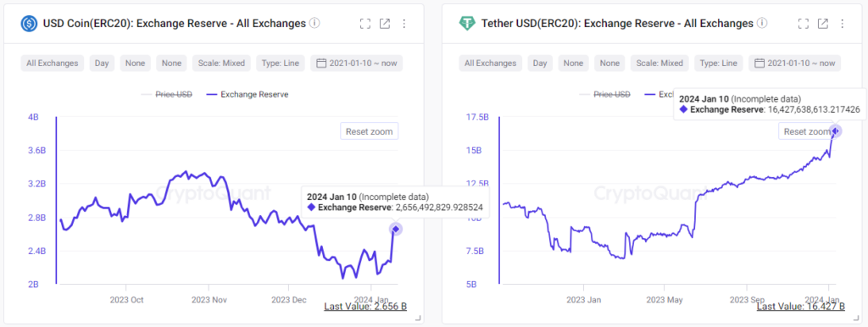868x327 pixels.
Task: Open Tether chart in new window
Action: 823,23
